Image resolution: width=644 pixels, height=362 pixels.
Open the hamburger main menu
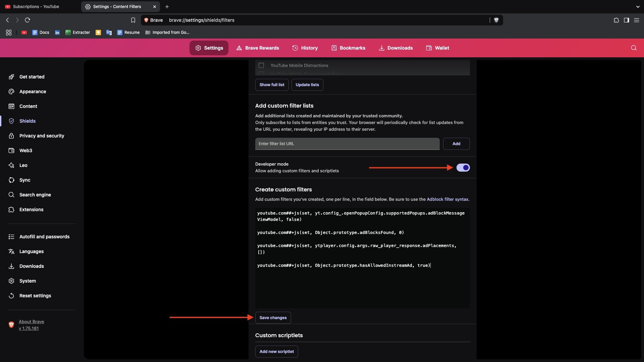tap(636, 20)
